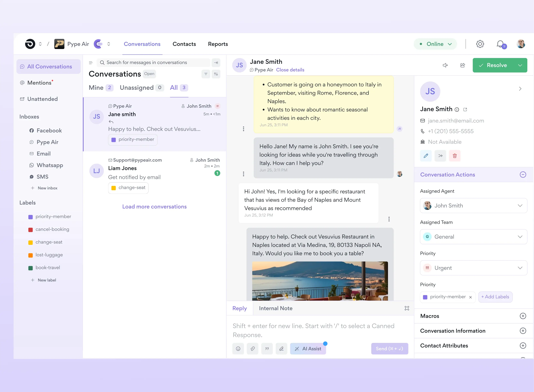Open options for the yellow note message

pyautogui.click(x=243, y=129)
